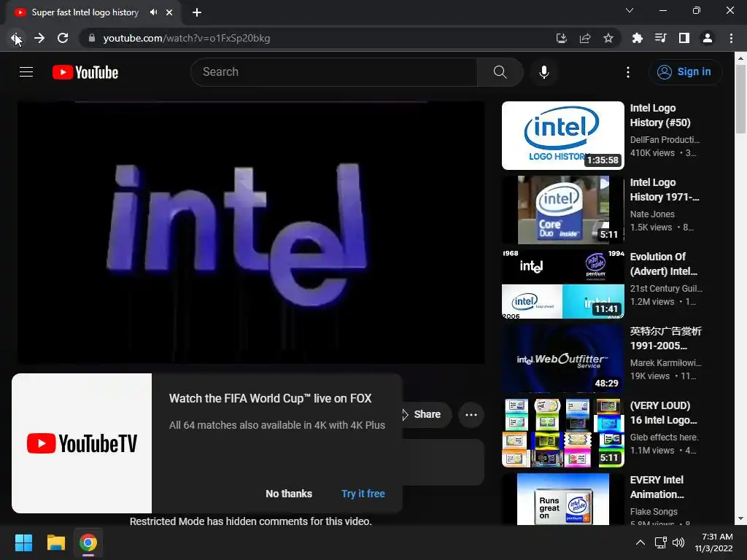
Task: Click the YouTubeTV promo image
Action: pyautogui.click(x=82, y=443)
